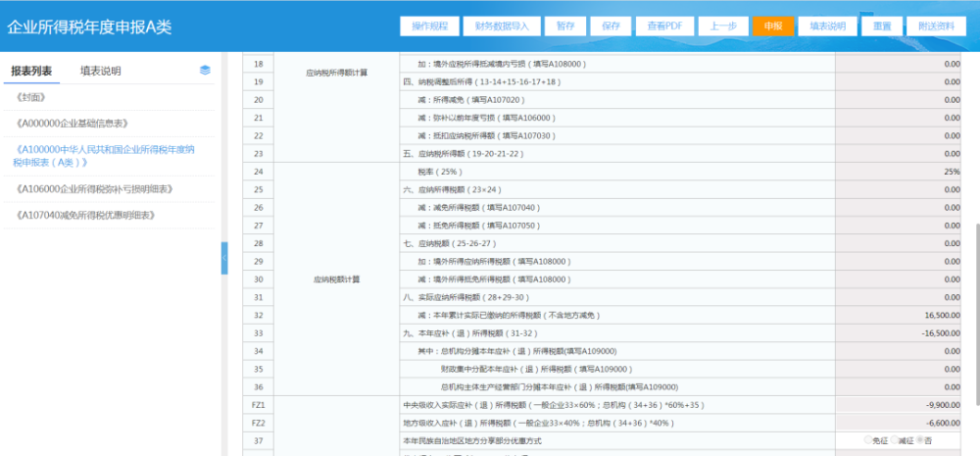This screenshot has height=456, width=980.
Task: Click the orange 申报 button
Action: [773, 26]
